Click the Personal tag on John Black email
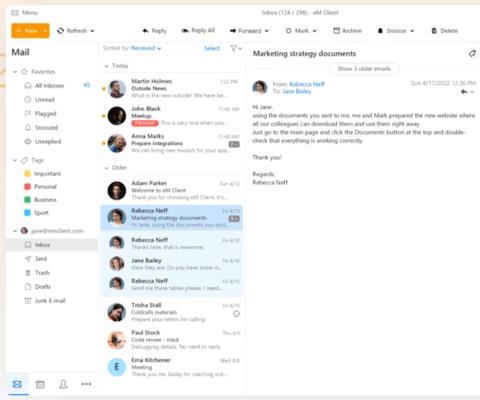 pyautogui.click(x=145, y=123)
